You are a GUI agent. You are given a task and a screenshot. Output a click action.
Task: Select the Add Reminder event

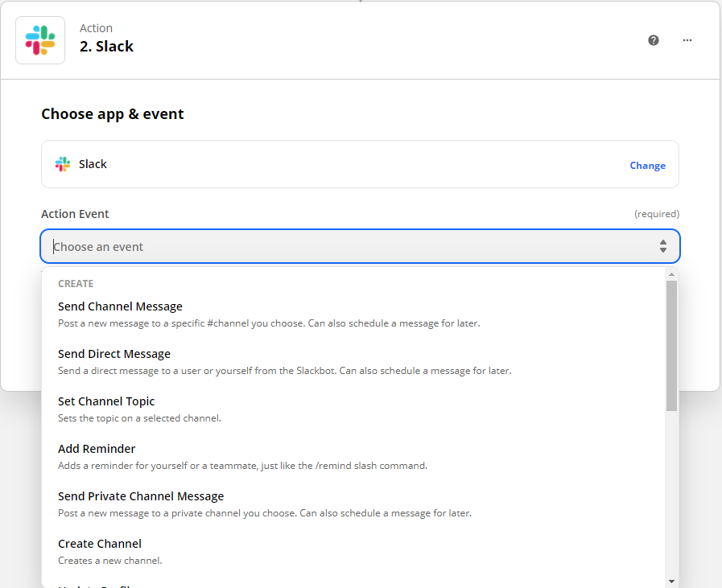(97, 449)
